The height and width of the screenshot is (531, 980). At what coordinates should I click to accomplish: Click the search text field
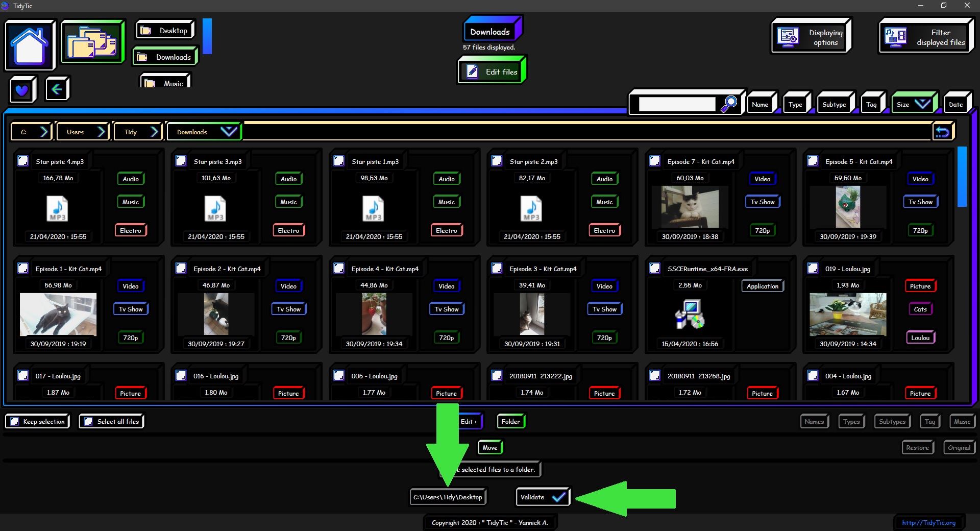pos(677,105)
